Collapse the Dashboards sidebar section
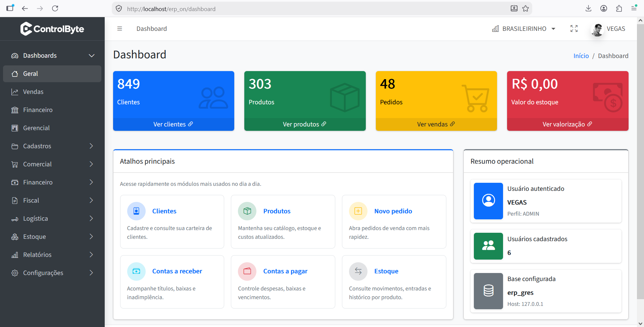The height and width of the screenshot is (327, 644). click(52, 56)
